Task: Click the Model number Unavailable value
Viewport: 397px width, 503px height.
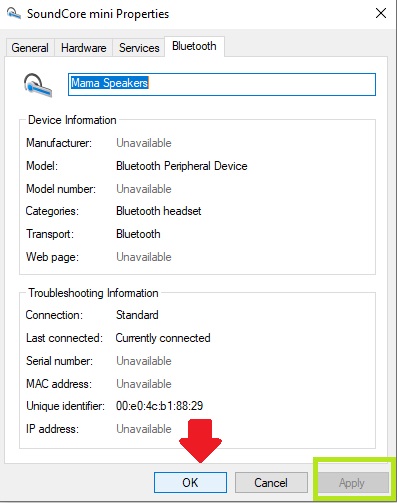Action: click(x=144, y=189)
